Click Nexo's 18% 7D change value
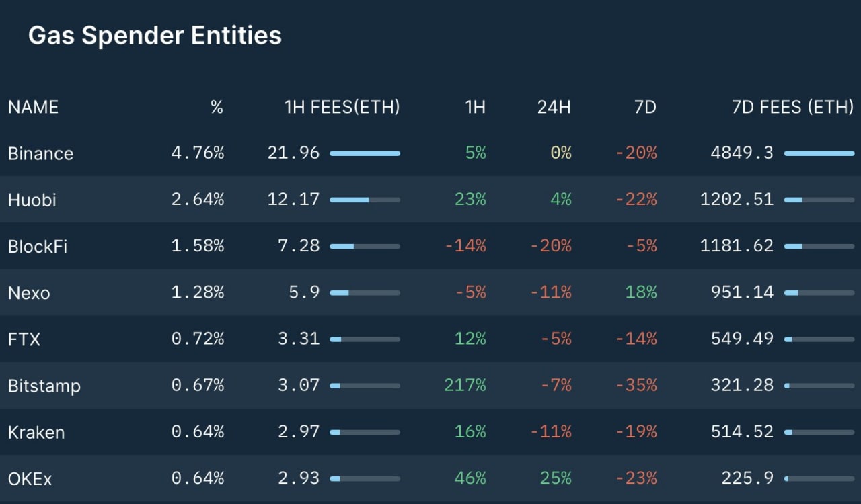The image size is (861, 504). tap(641, 293)
